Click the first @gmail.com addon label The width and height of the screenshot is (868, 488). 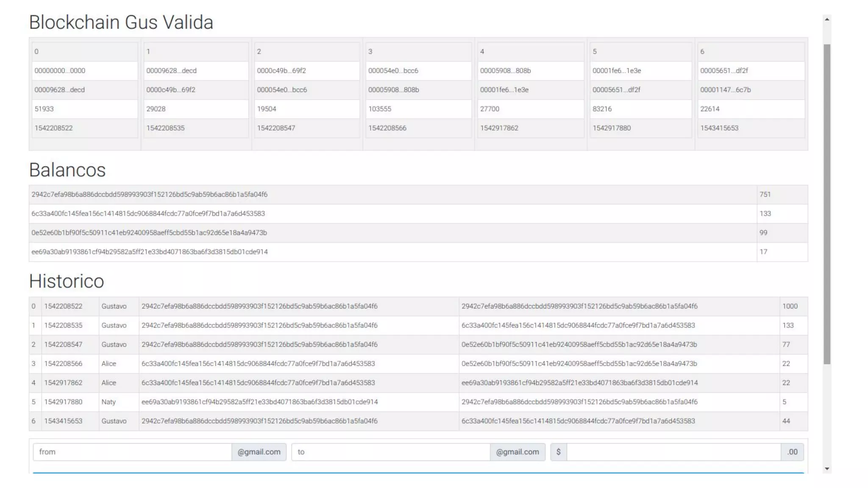coord(259,452)
